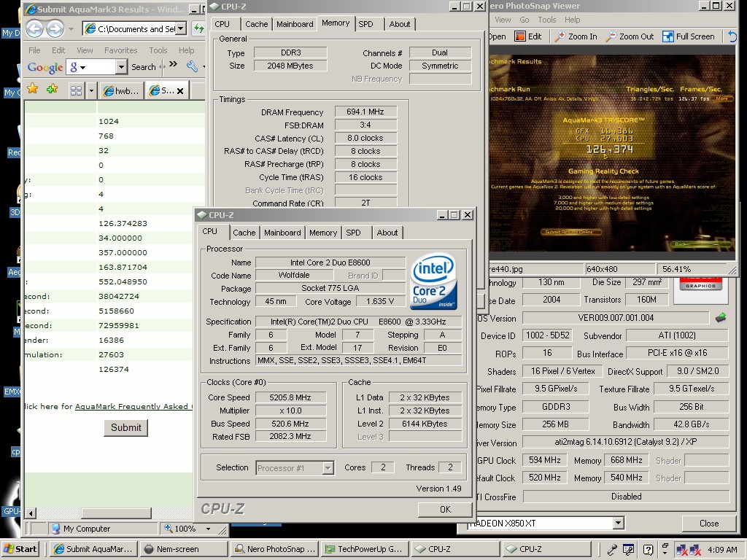
Task: Open the IE address bar dropdown
Action: point(181,28)
